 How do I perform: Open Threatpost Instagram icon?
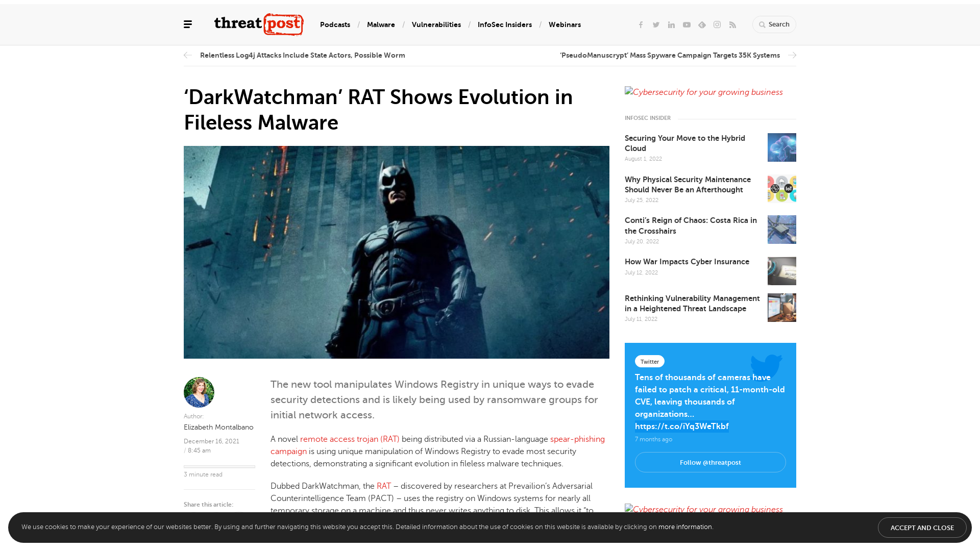[x=717, y=24]
